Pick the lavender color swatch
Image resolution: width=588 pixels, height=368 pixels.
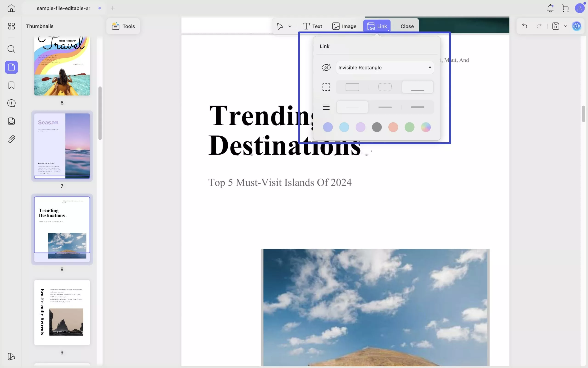tap(360, 127)
